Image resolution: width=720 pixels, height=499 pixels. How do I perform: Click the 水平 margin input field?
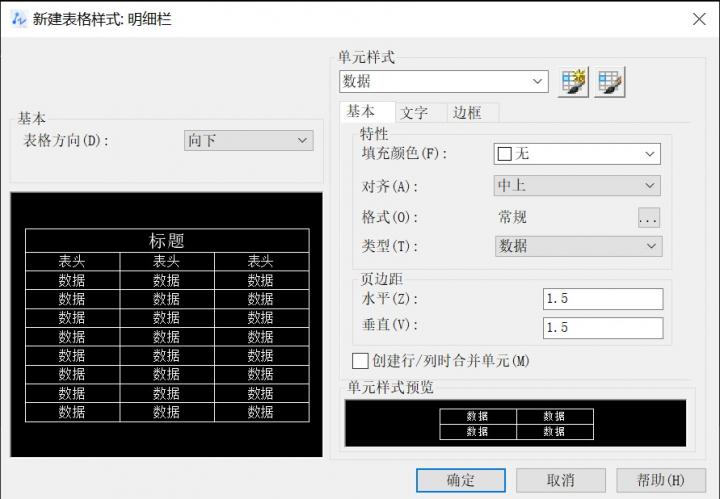tap(603, 299)
